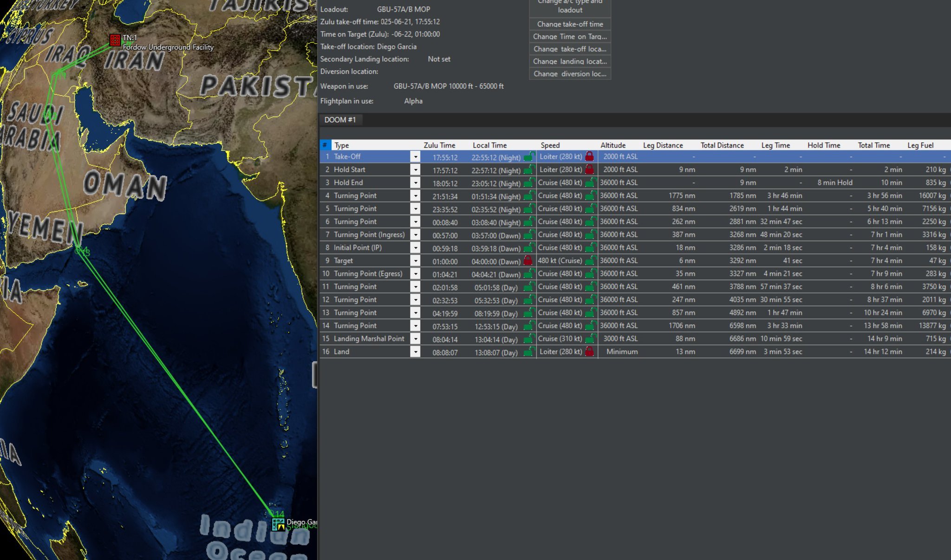The height and width of the screenshot is (560, 951).
Task: Toggle the time lock on Initial Point (IP) row
Action: [528, 248]
